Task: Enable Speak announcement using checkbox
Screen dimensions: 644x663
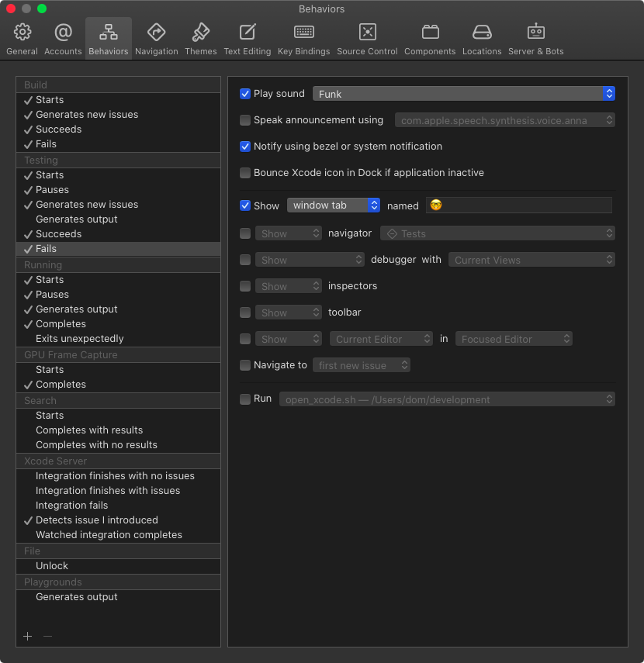Action: pos(245,120)
